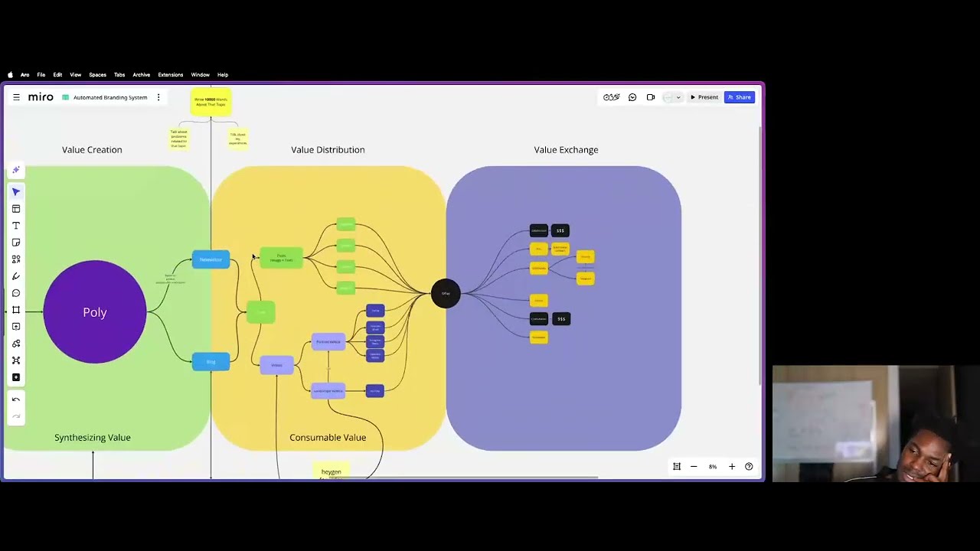This screenshot has height=551, width=980.
Task: Select the purple Poly circle
Action: tap(95, 312)
